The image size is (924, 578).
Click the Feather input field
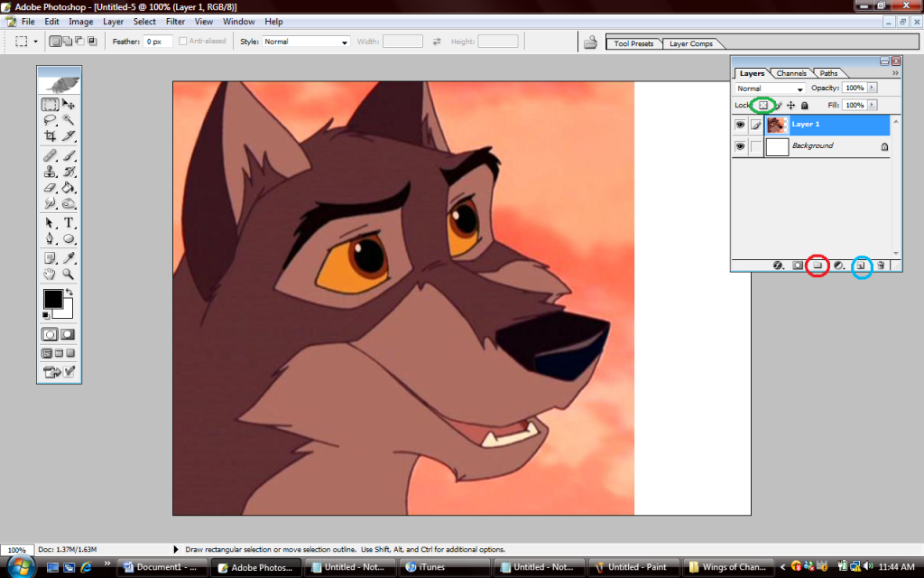(157, 42)
